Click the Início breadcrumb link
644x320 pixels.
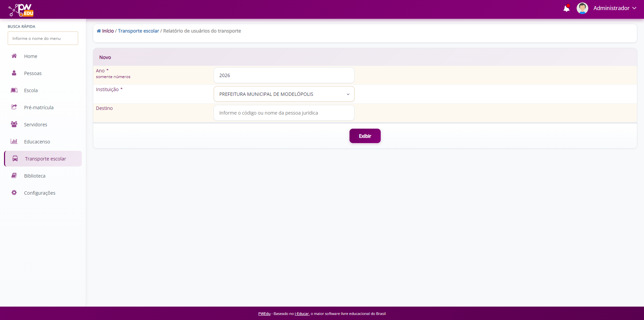click(108, 31)
